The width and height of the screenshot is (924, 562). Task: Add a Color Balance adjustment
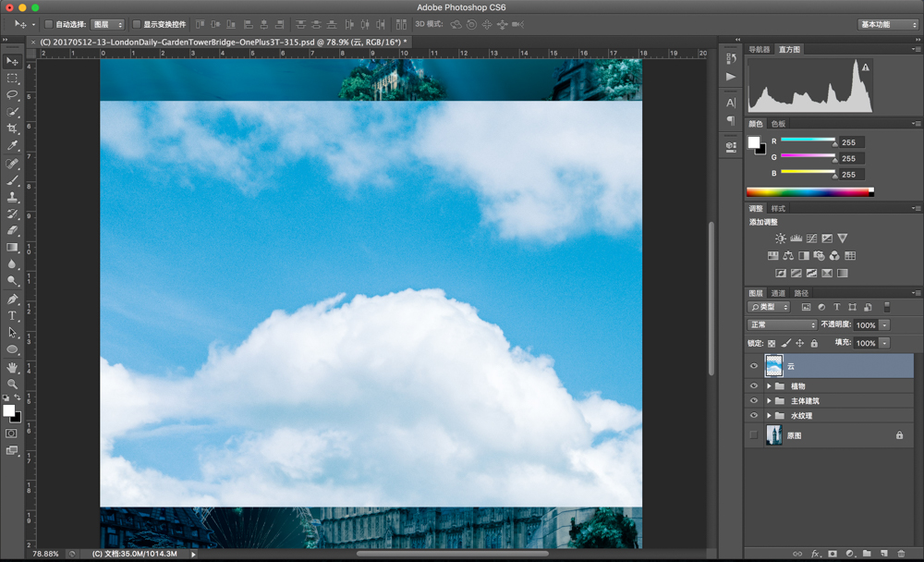[788, 255]
